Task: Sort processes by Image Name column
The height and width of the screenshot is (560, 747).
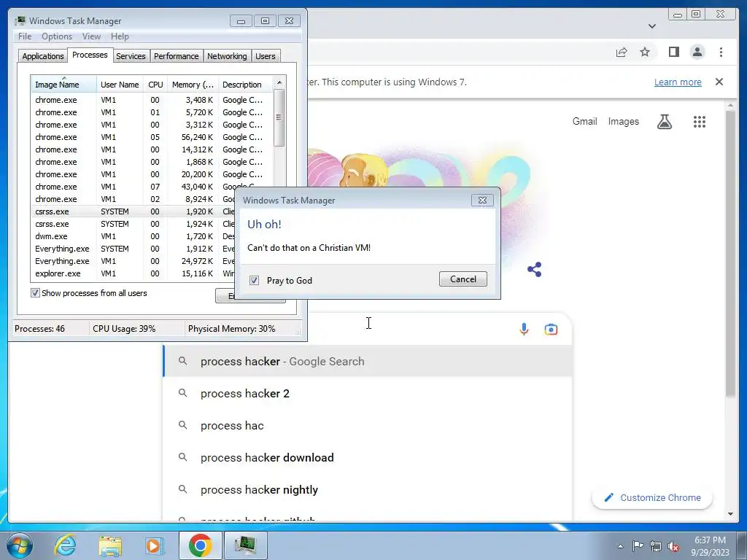Action: click(x=63, y=85)
